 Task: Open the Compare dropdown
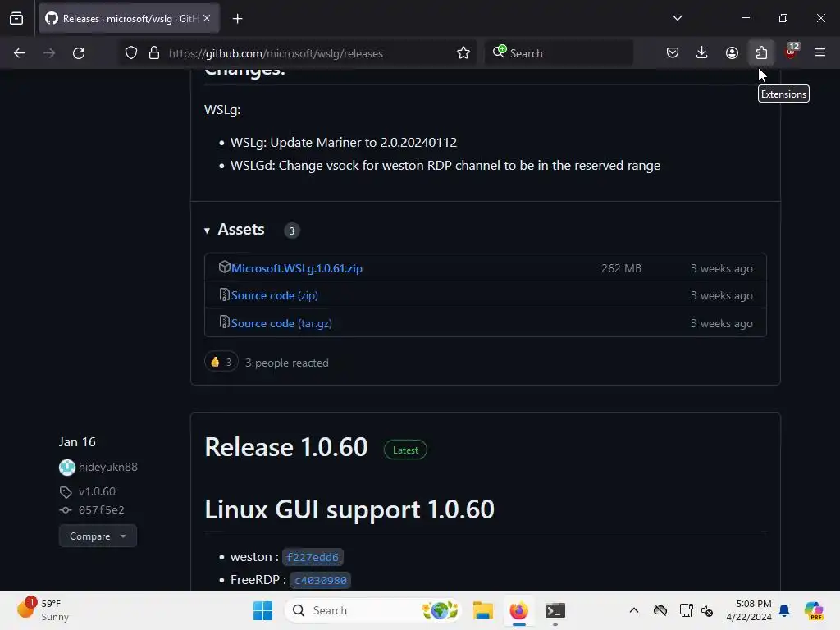tap(98, 536)
